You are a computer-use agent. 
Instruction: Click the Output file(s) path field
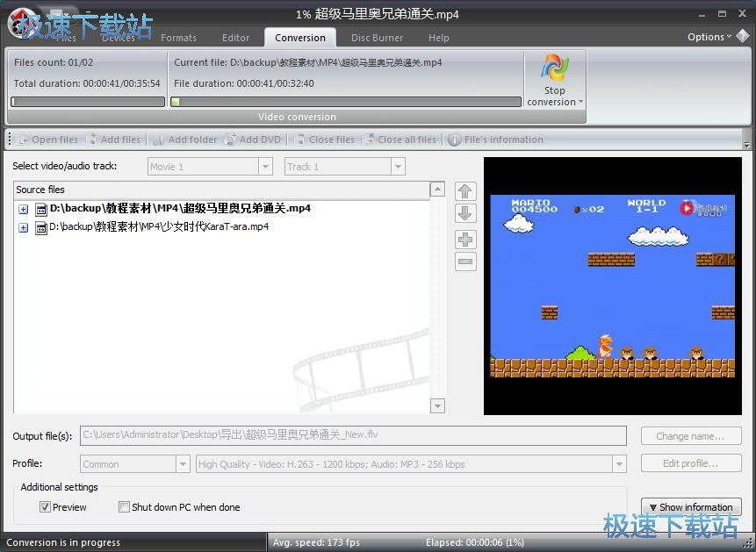pos(353,435)
